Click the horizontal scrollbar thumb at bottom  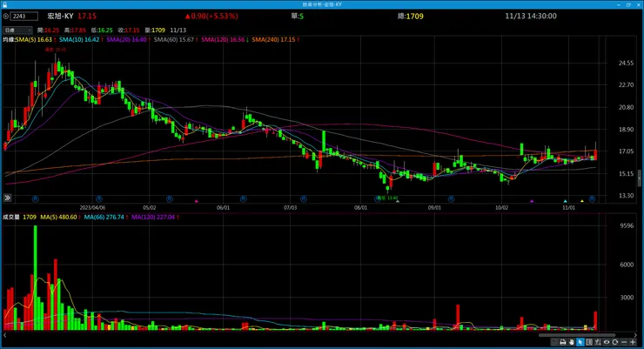(x=577, y=335)
